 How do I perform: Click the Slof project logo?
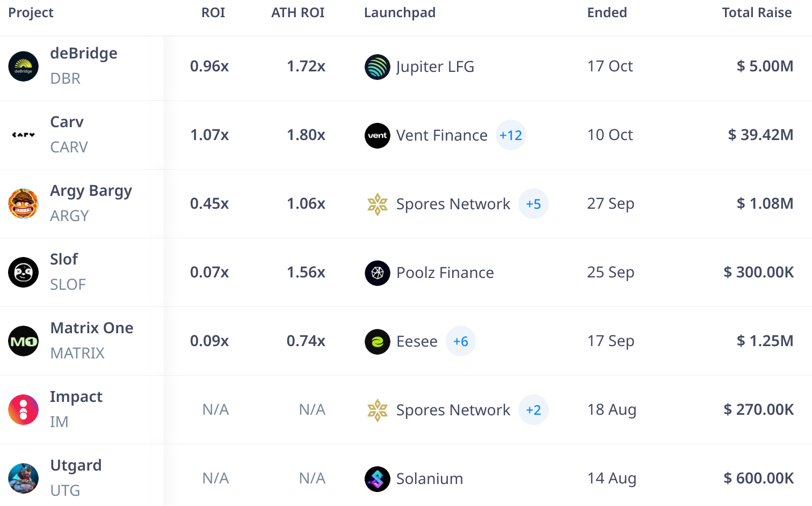[24, 273]
